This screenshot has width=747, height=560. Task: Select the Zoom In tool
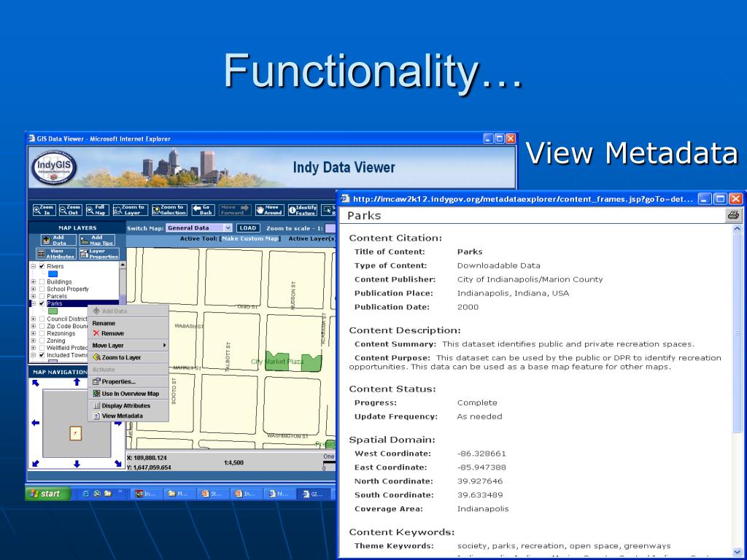[x=44, y=210]
